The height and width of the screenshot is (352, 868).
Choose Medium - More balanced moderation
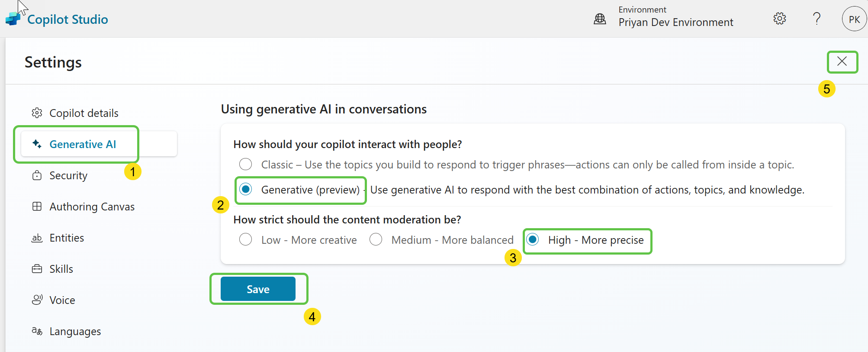(376, 239)
